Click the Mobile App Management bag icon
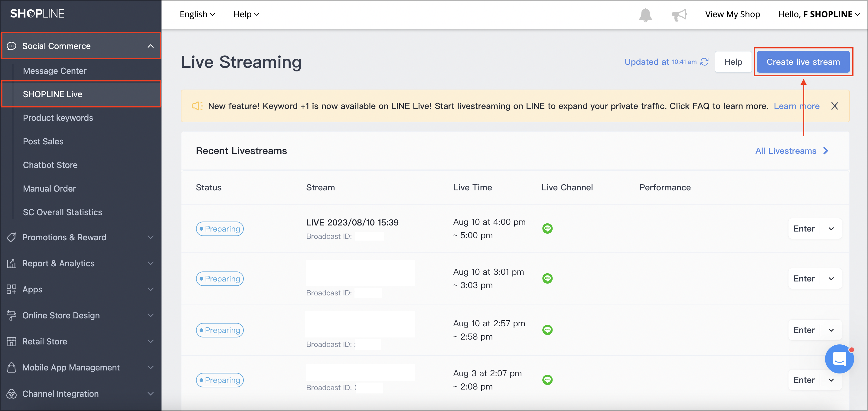Screen dimensions: 868x411 tap(11, 367)
